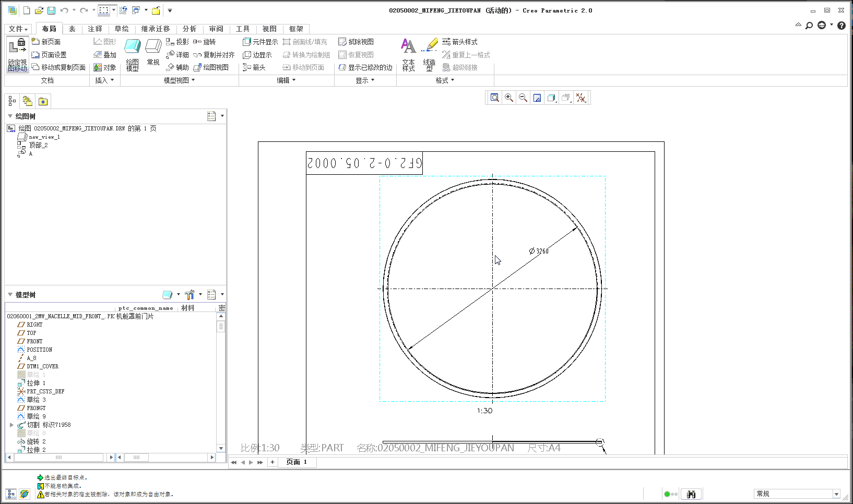Click the New file icon in quick access toolbar
The image size is (853, 504).
(x=27, y=10)
